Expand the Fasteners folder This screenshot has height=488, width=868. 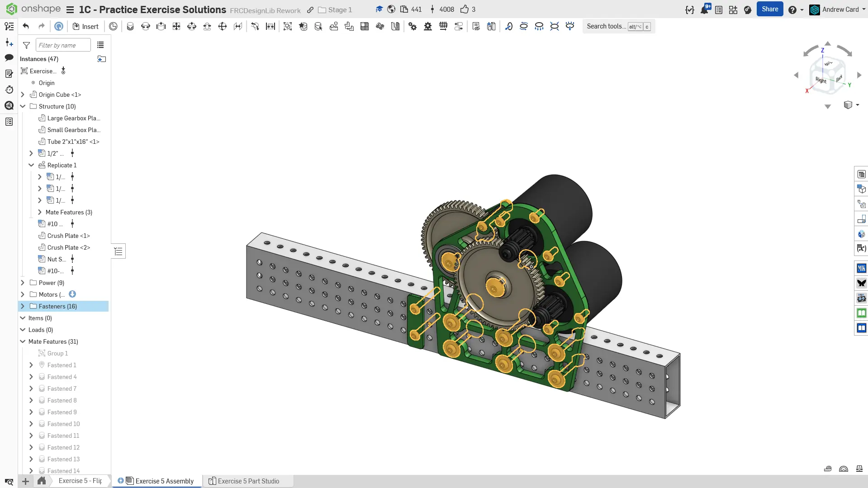click(23, 306)
